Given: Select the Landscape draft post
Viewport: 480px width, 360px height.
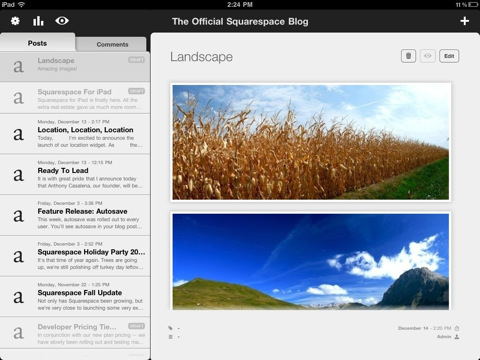Looking at the screenshot, I should [x=75, y=66].
